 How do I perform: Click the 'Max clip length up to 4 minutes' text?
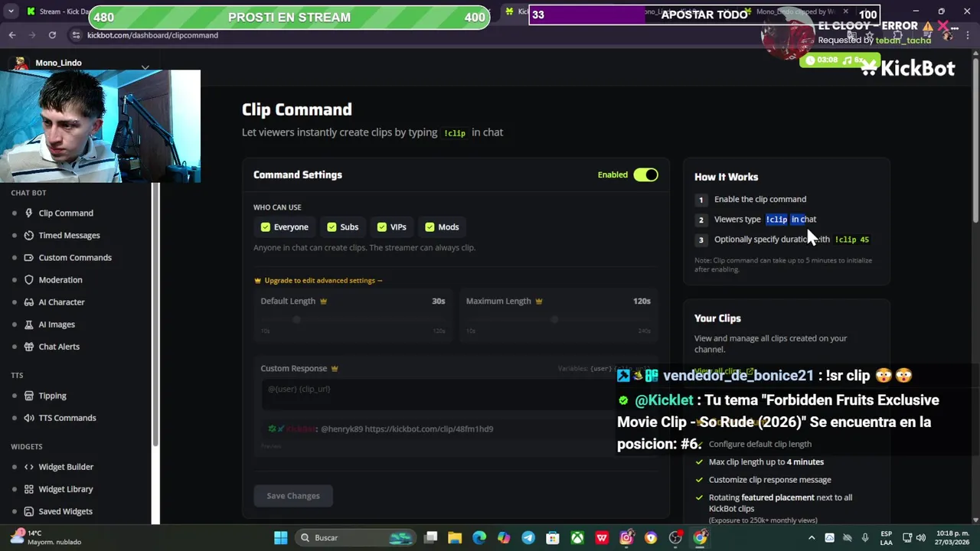(766, 461)
